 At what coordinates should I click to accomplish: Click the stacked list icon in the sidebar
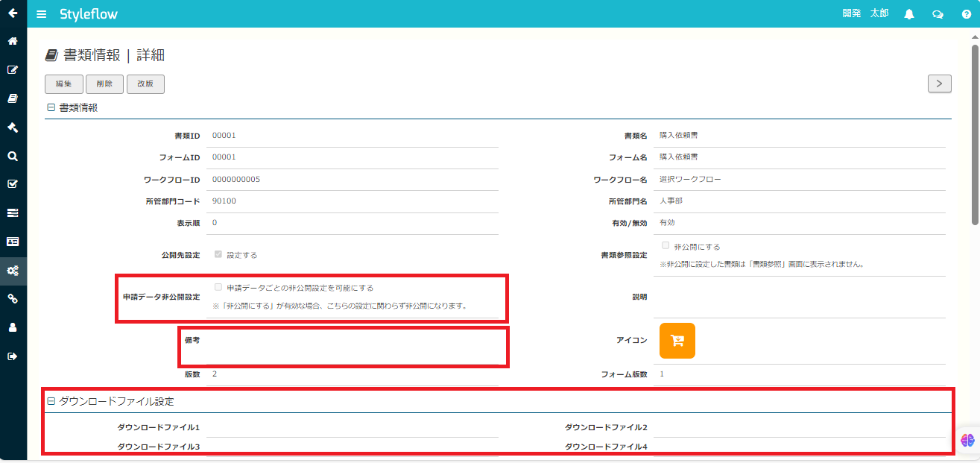click(x=13, y=213)
